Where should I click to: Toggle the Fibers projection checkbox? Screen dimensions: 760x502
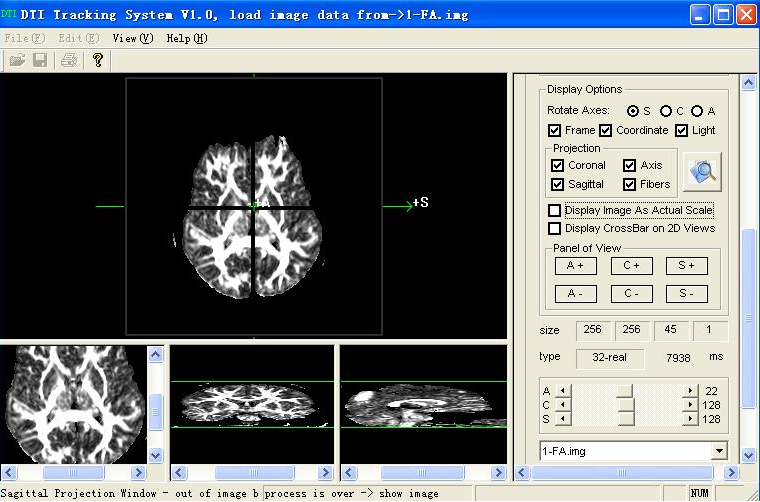coord(630,184)
